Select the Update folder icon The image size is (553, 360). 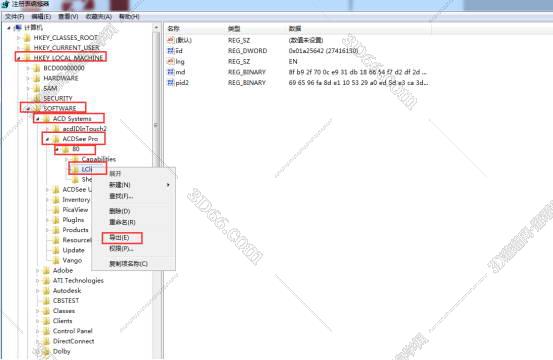coord(56,250)
